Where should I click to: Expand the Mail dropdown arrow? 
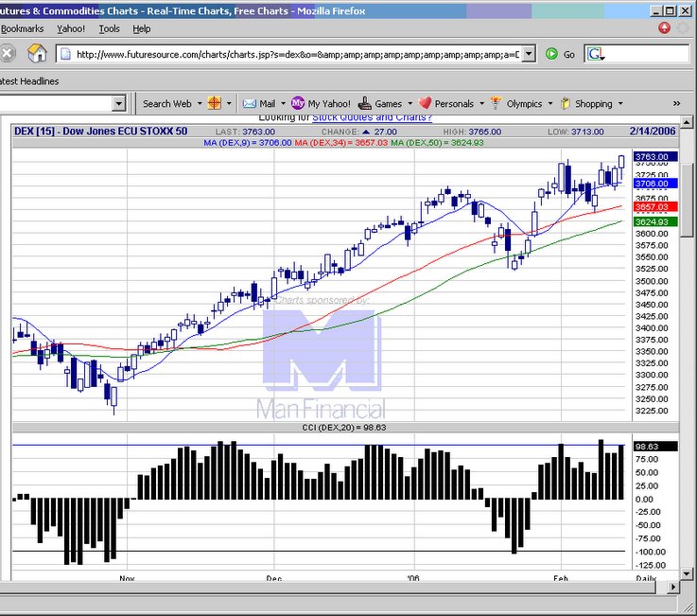283,104
